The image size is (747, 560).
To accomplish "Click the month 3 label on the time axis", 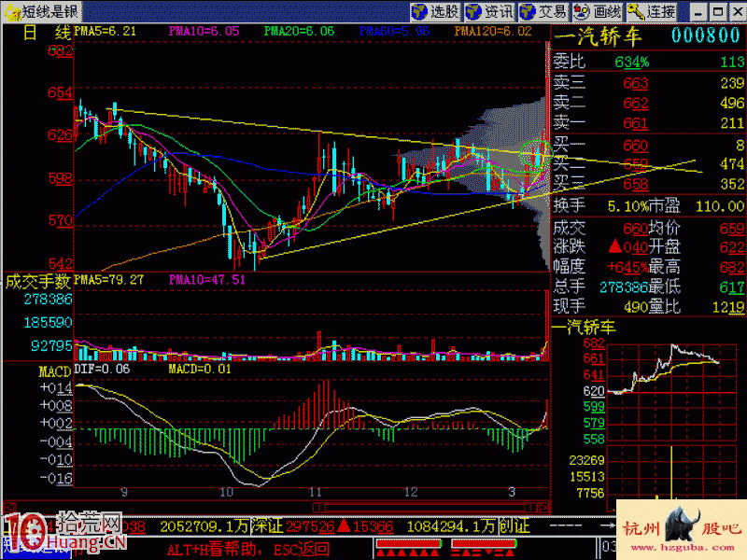I will [512, 492].
